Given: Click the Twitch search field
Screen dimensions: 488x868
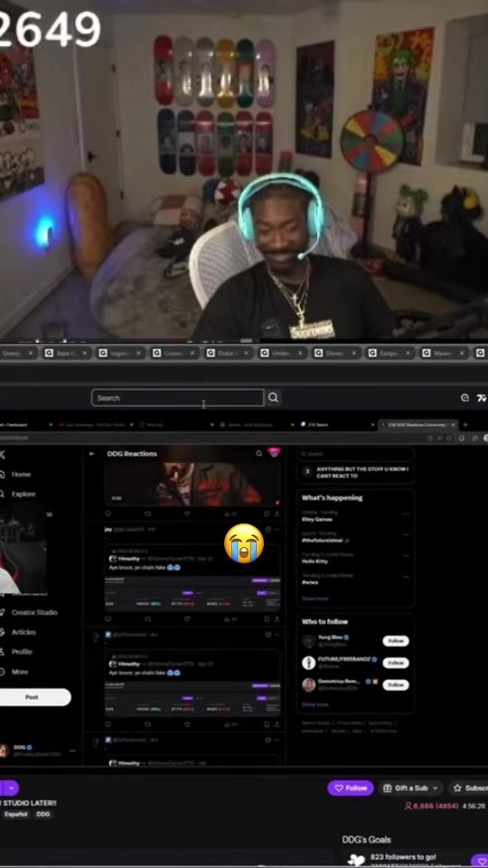Looking at the screenshot, I should point(177,398).
